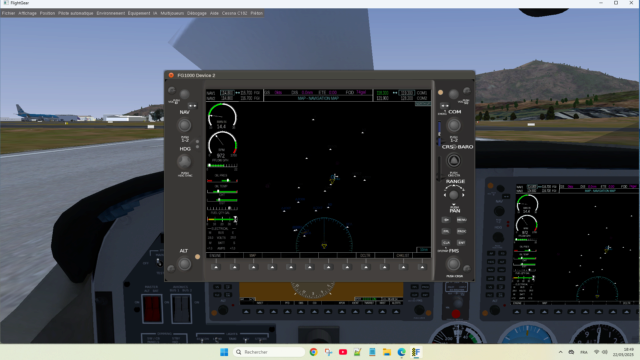640x360 pixels.
Task: Open the Pilote automatique menu
Action: click(76, 13)
